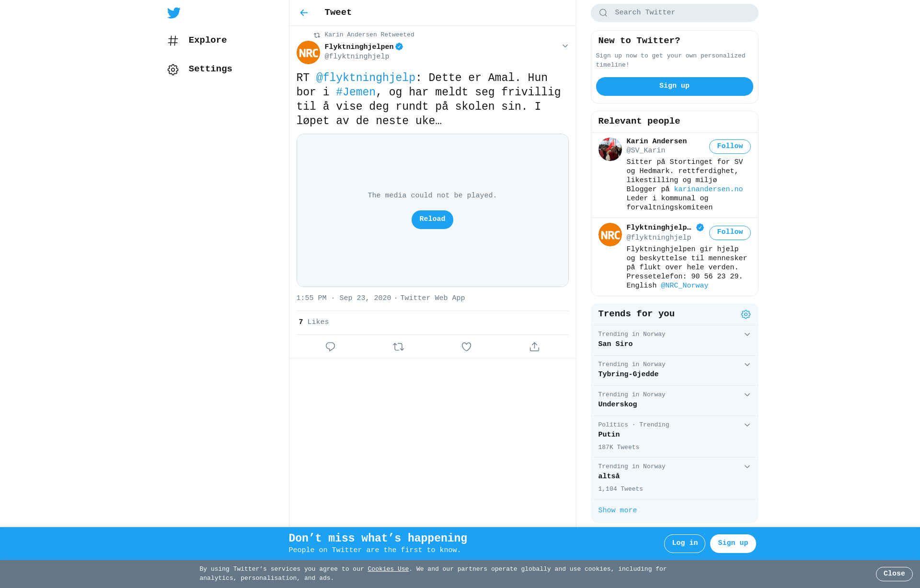Open the Explore menu item
The image size is (920, 588).
tap(197, 40)
